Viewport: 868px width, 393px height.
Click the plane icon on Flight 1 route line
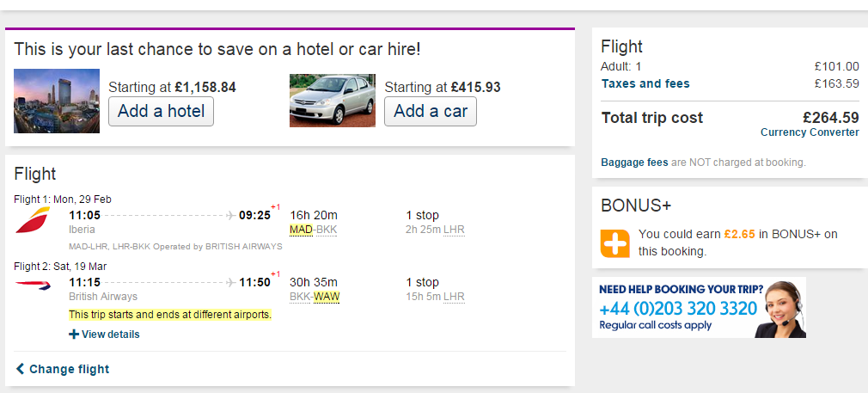(x=231, y=216)
